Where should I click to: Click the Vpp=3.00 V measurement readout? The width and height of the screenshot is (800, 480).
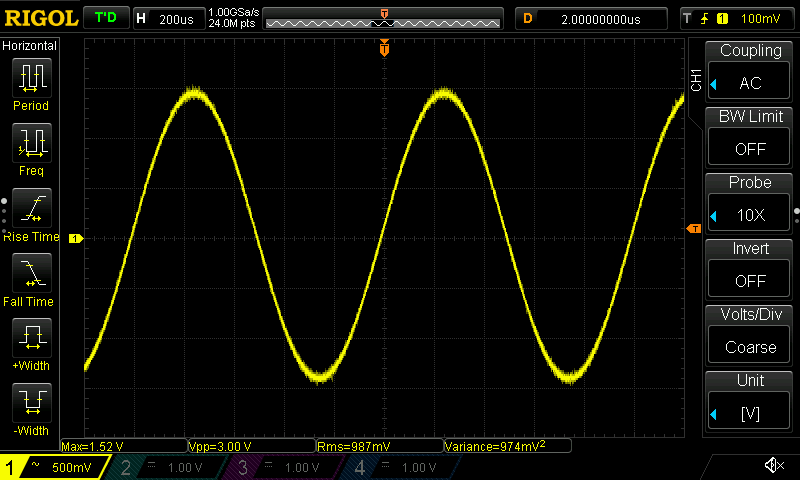250,446
